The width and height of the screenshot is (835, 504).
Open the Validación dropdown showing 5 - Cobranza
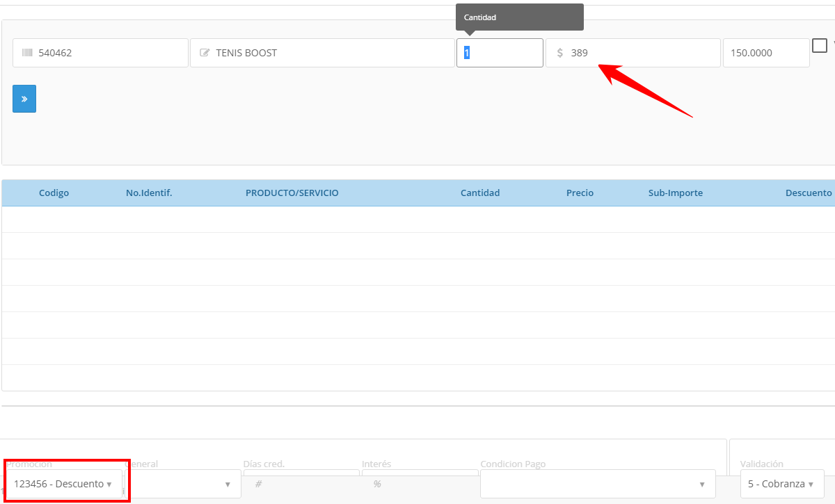point(782,484)
